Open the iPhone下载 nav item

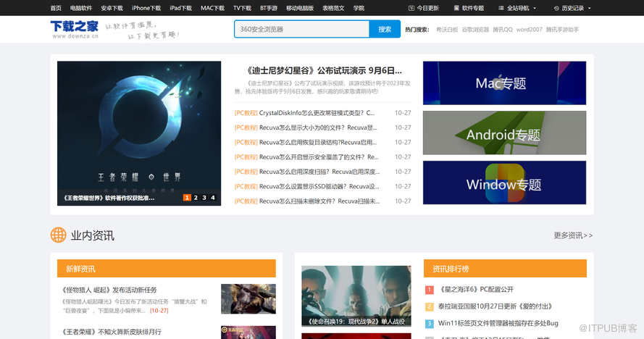(146, 8)
